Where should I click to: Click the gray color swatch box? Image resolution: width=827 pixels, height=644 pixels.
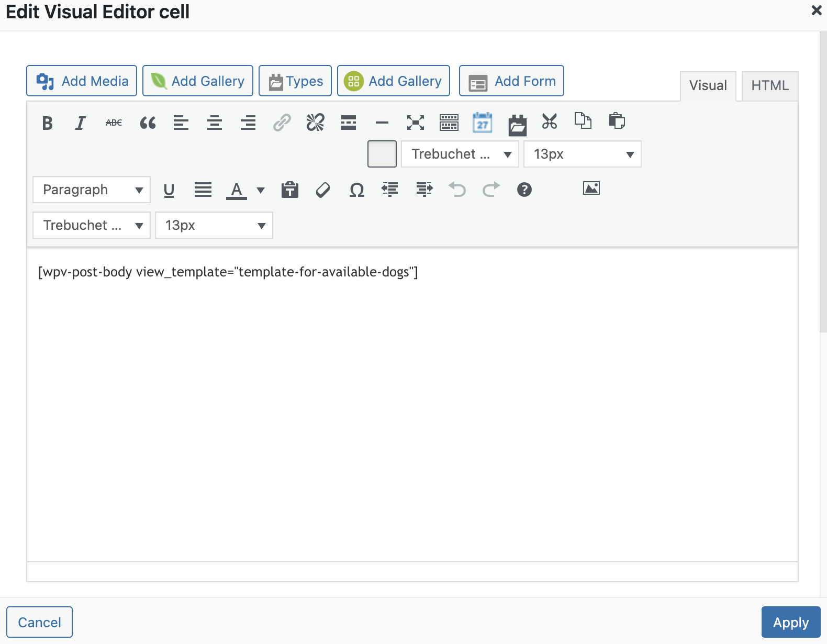coord(382,154)
